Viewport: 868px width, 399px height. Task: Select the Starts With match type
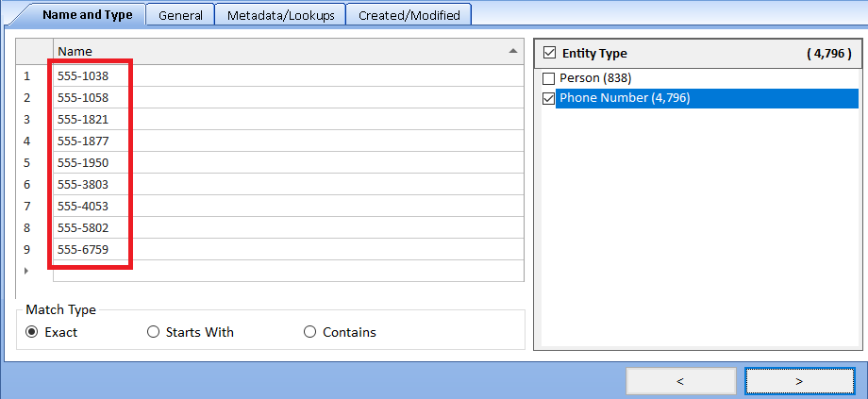click(x=154, y=332)
